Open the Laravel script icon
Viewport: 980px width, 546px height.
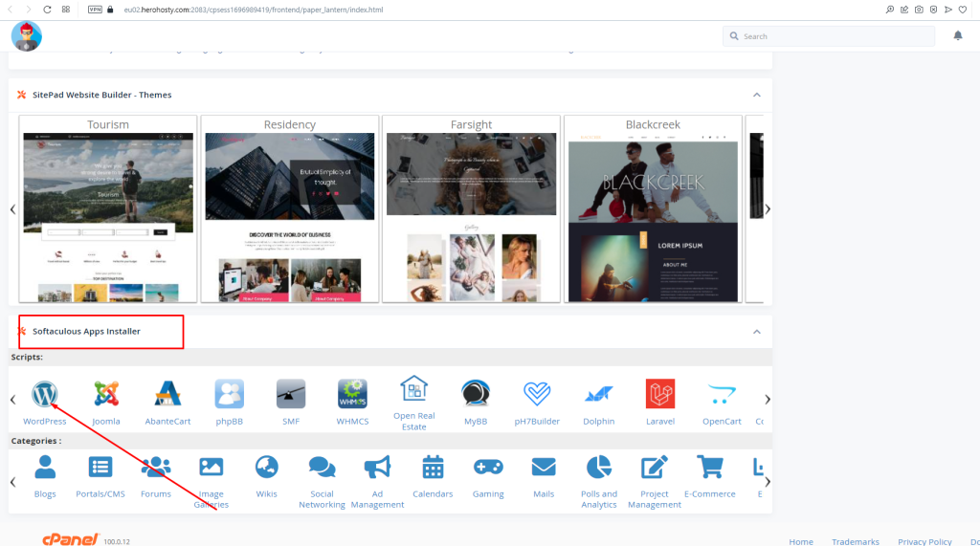click(x=660, y=394)
